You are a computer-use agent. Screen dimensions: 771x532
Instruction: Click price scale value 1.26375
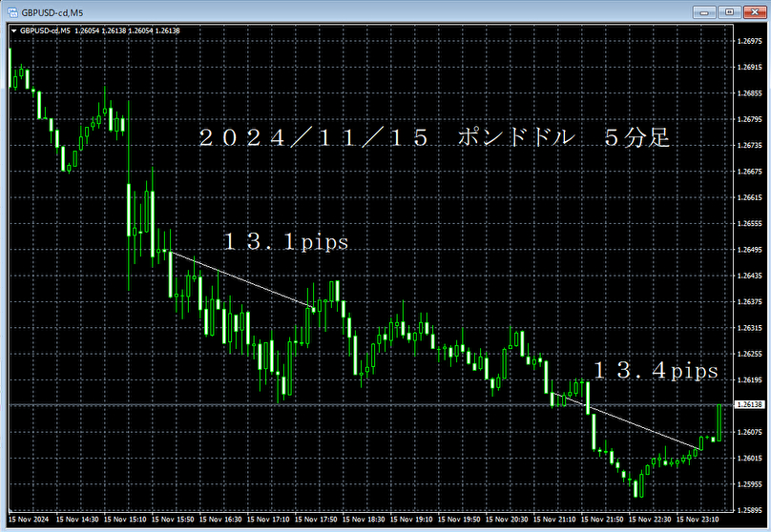click(x=750, y=302)
